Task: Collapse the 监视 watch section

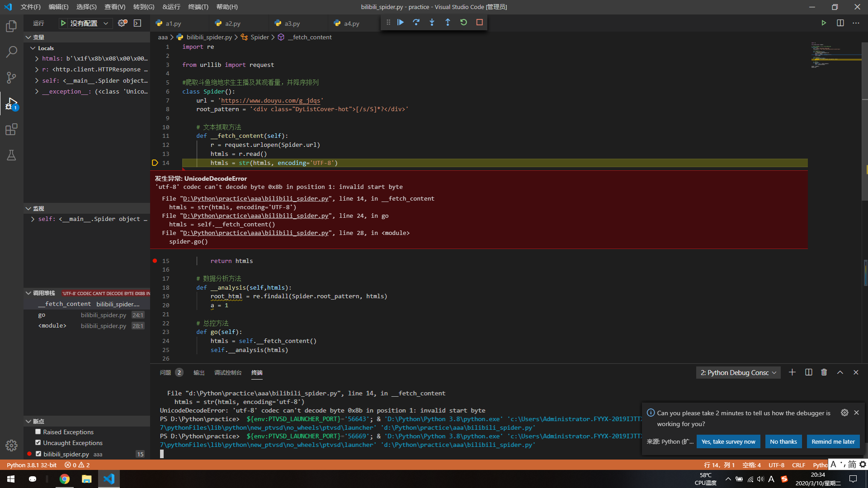Action: click(28, 208)
